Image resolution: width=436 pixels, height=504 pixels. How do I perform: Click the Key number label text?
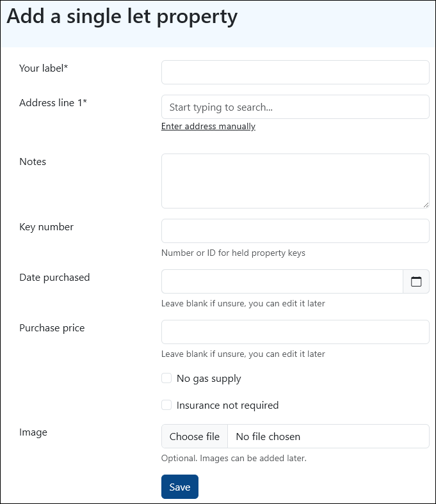point(46,227)
